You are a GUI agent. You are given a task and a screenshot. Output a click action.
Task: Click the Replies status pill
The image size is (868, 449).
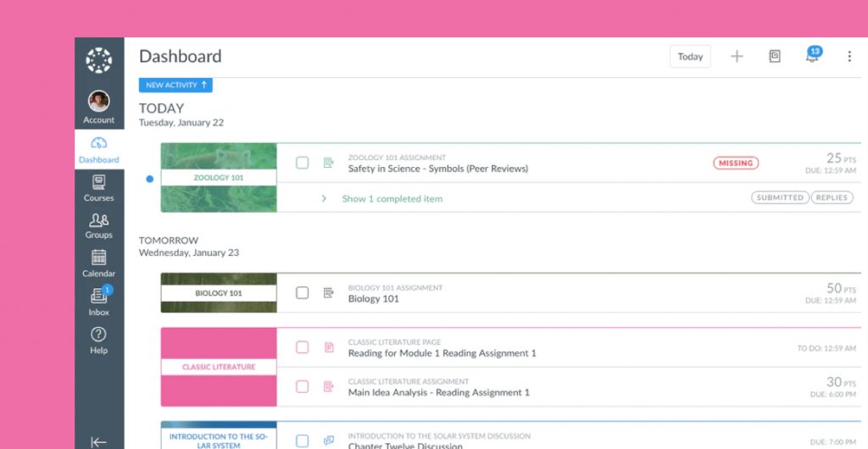(x=832, y=197)
